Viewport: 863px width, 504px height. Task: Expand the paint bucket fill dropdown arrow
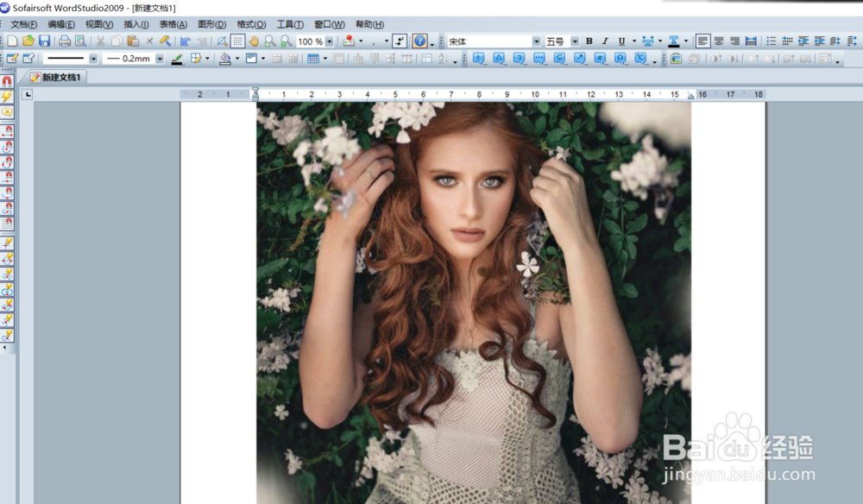coord(237,59)
